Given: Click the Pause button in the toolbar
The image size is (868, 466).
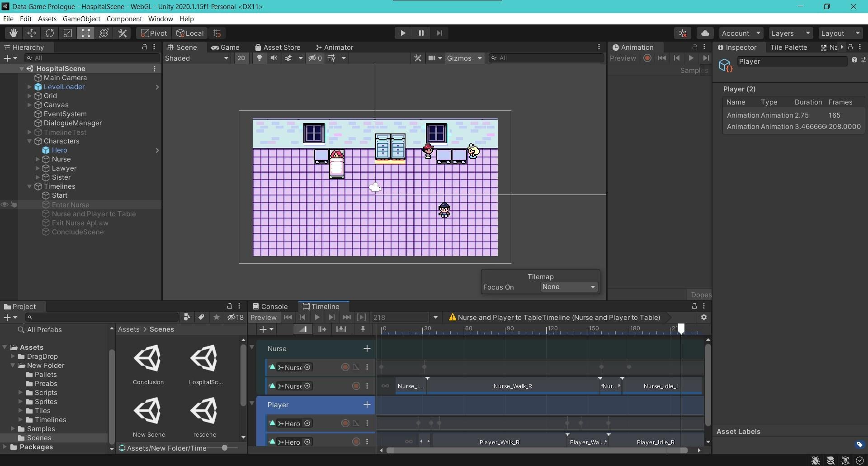Looking at the screenshot, I should [421, 33].
